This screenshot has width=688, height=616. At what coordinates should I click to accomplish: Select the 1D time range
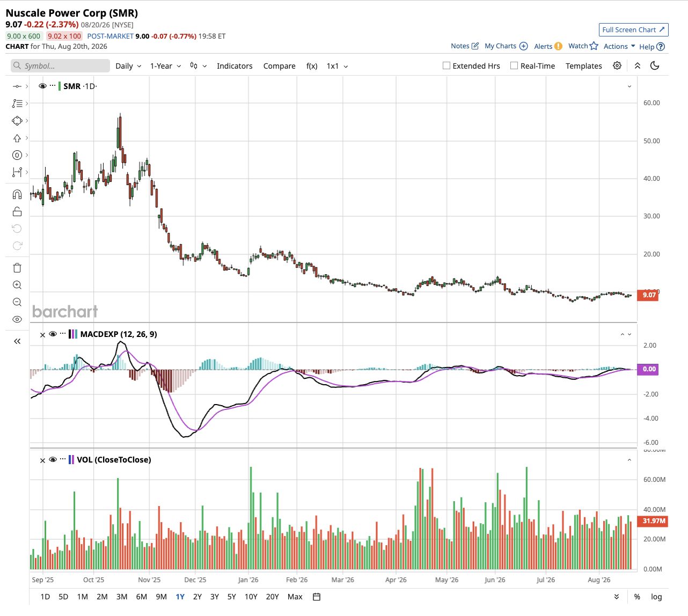coord(45,597)
